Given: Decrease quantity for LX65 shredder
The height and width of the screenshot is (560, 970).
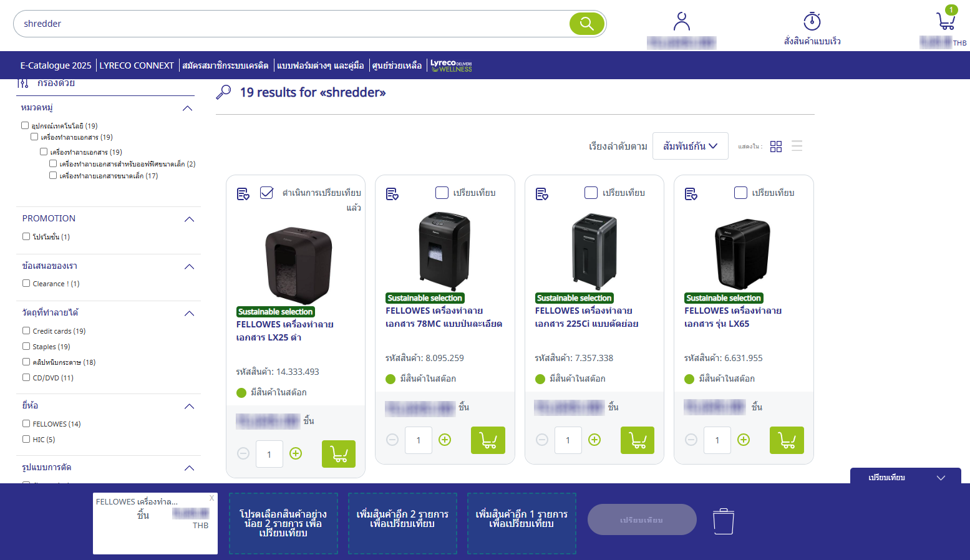Looking at the screenshot, I should click(x=691, y=440).
